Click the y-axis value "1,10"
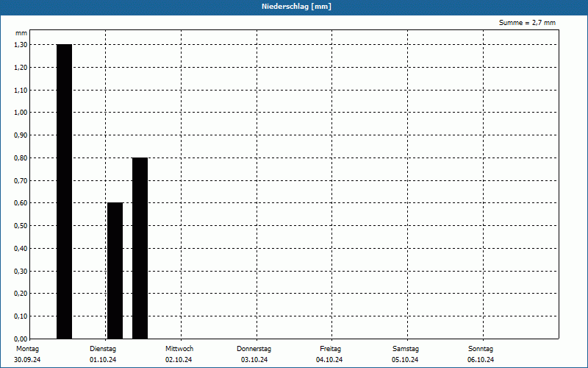The image size is (588, 368). click(21, 90)
